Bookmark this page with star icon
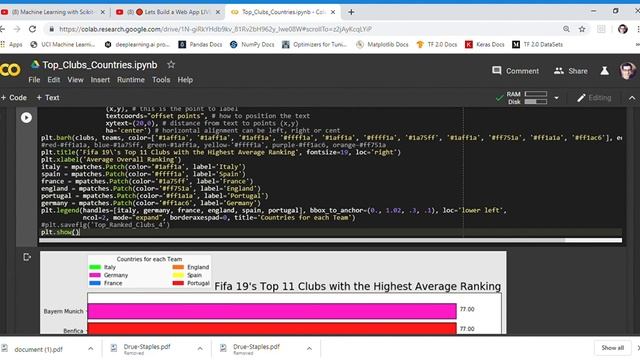The image size is (640, 360). [582, 29]
